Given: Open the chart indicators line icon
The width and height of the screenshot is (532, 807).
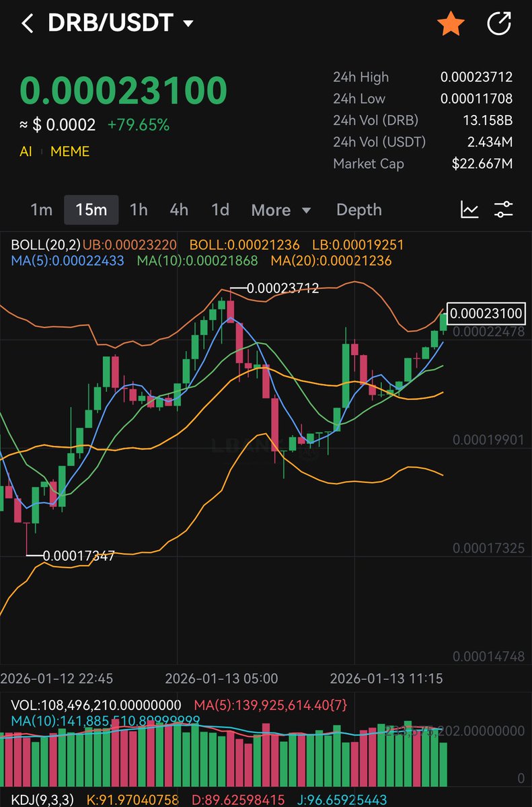Looking at the screenshot, I should (469, 210).
